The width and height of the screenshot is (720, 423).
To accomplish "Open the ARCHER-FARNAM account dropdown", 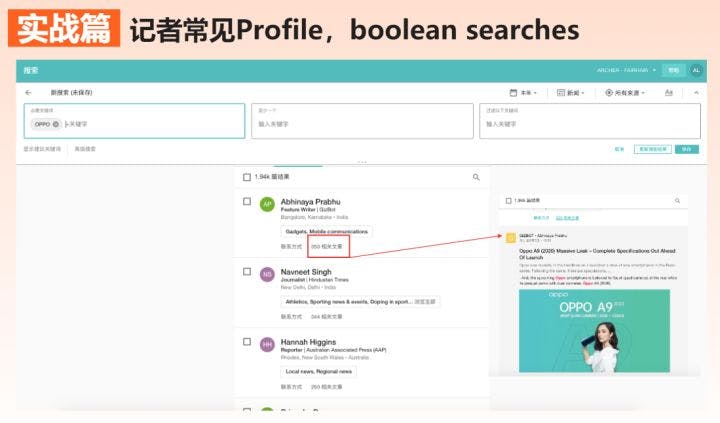I will 626,70.
